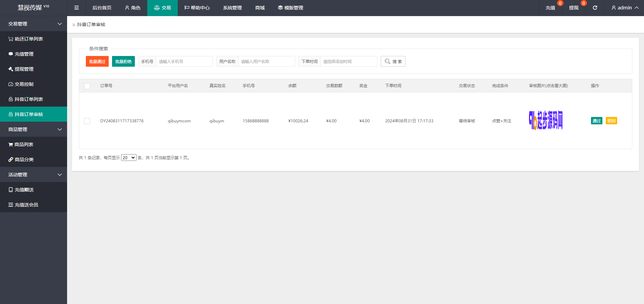Toggle the select-all checkbox in table header
The width and height of the screenshot is (644, 304).
click(87, 86)
